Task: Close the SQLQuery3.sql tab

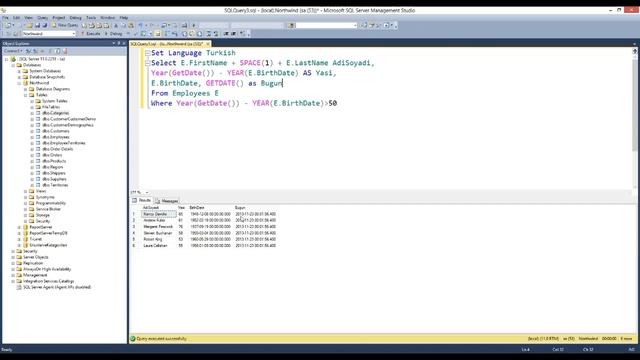Action: pos(208,44)
